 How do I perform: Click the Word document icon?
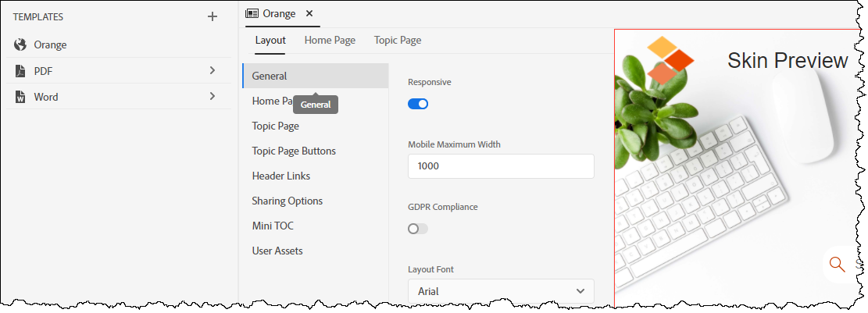click(20, 97)
